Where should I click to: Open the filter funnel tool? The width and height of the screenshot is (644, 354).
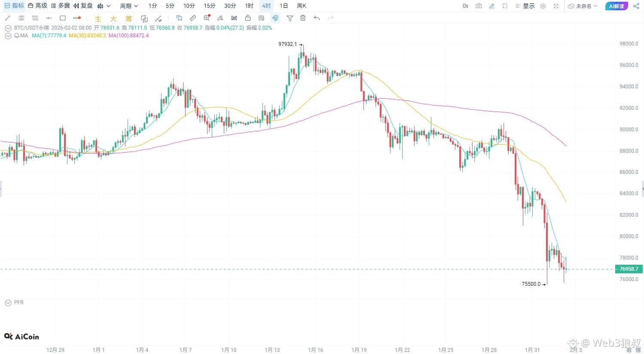[x=290, y=18]
